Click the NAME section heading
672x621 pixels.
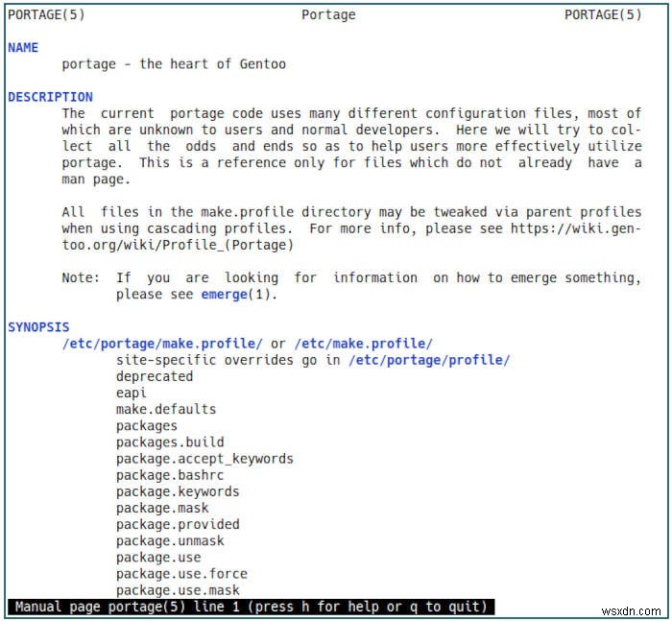point(23,48)
